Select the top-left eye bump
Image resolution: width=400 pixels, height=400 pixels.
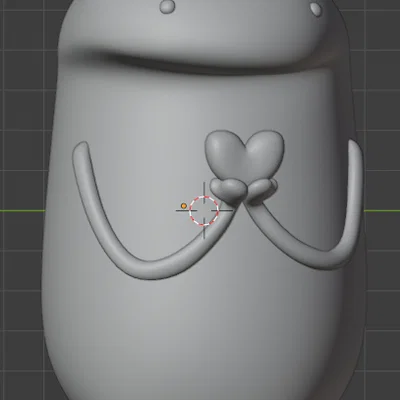coord(167,6)
